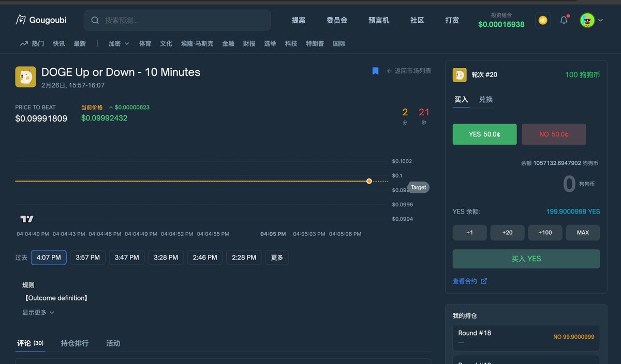Choose the YES 50.0¢ option

click(484, 134)
